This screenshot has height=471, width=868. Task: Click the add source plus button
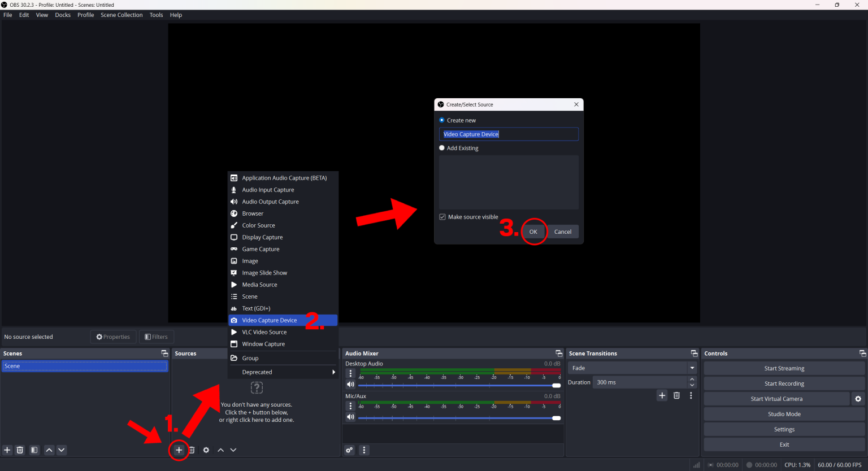point(179,450)
